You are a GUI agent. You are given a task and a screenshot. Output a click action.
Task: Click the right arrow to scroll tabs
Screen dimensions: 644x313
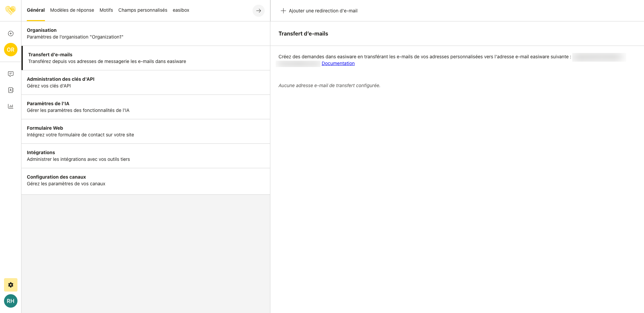click(258, 11)
